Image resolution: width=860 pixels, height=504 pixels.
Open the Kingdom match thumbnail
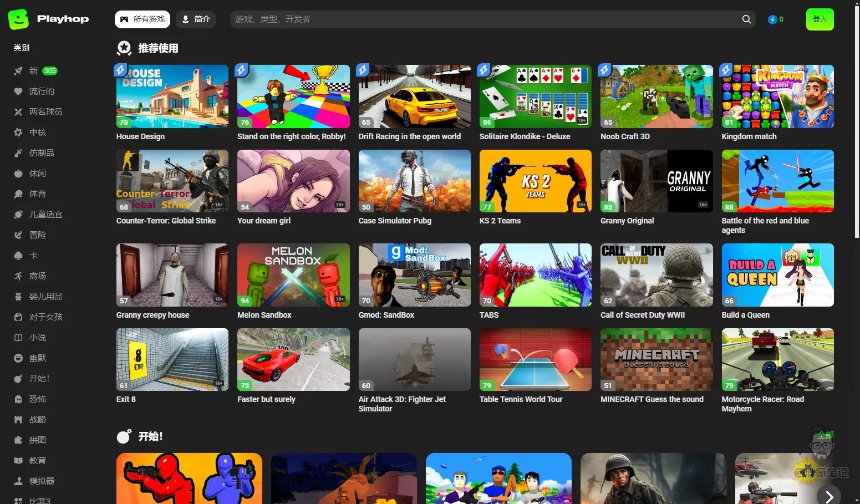[x=777, y=96]
